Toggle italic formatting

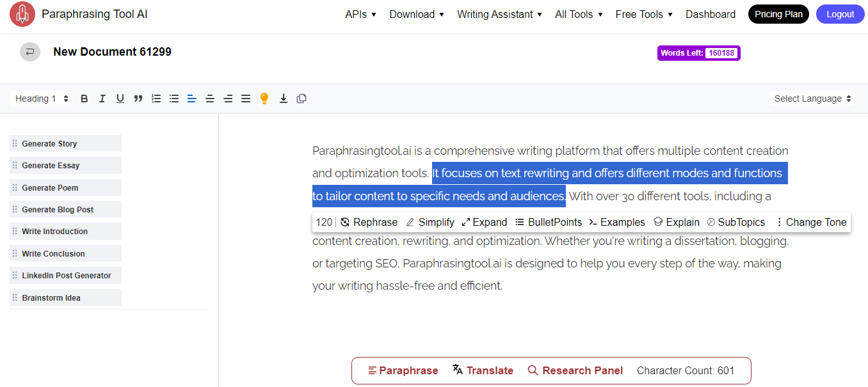pyautogui.click(x=102, y=99)
